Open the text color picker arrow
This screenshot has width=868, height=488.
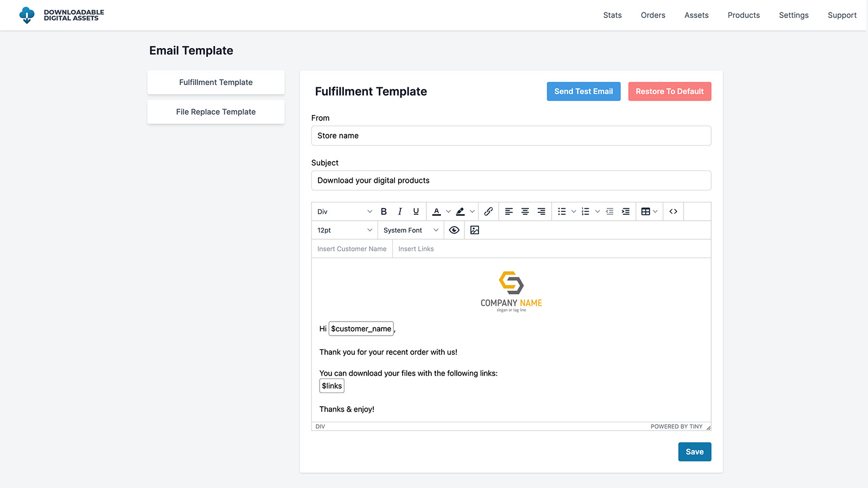448,211
